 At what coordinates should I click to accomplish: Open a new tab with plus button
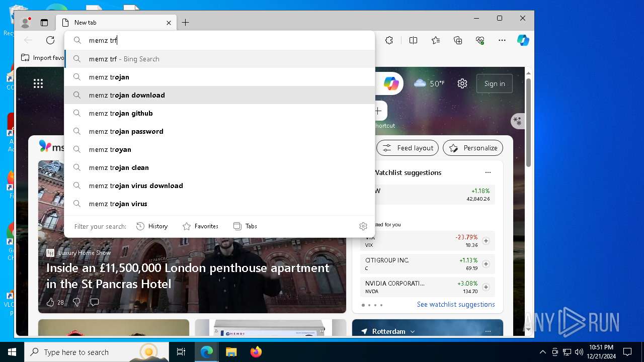185,23
